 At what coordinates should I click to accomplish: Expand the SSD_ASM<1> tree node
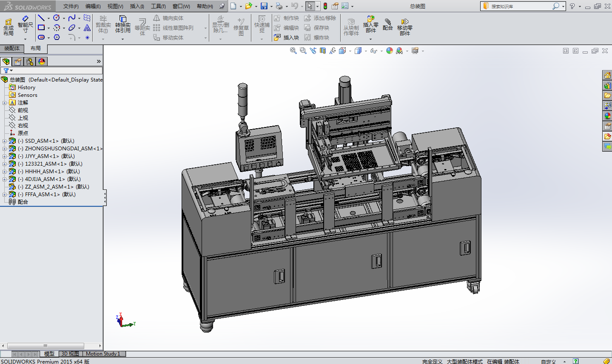coord(5,141)
